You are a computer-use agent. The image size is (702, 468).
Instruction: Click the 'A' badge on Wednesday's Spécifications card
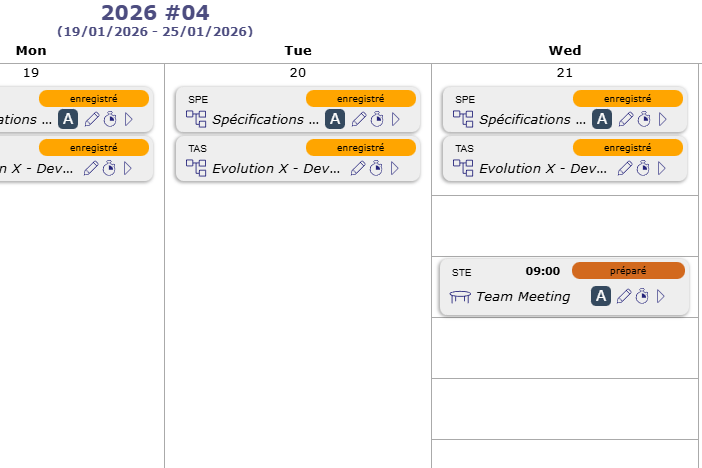(602, 119)
